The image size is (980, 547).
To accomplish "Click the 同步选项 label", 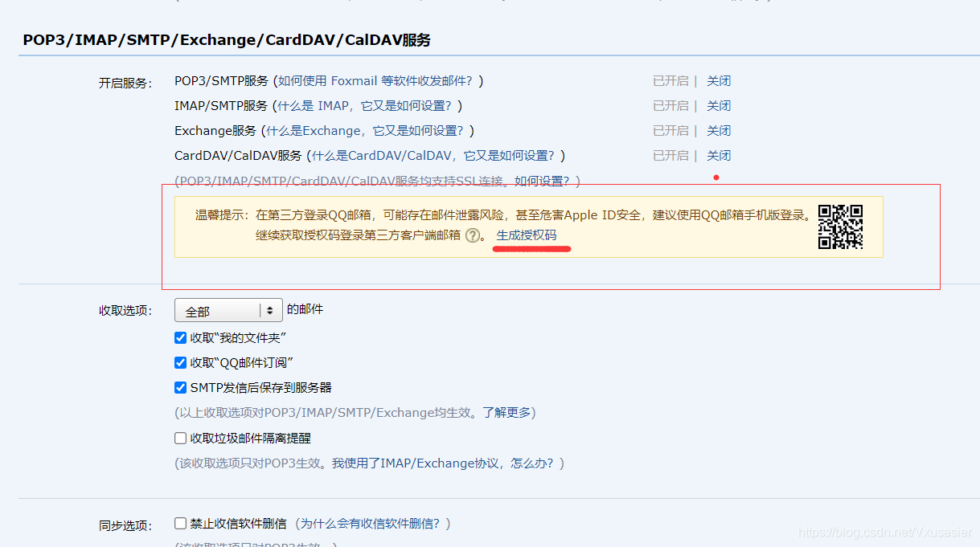I will 125,526.
